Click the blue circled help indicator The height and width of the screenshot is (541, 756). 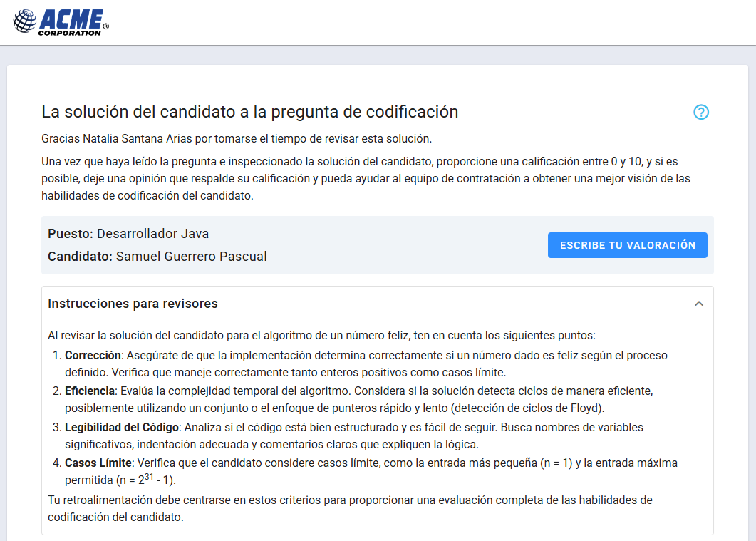[701, 113]
